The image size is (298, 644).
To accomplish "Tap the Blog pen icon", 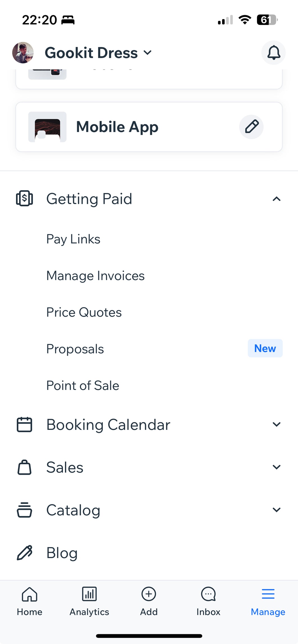I will (24, 552).
